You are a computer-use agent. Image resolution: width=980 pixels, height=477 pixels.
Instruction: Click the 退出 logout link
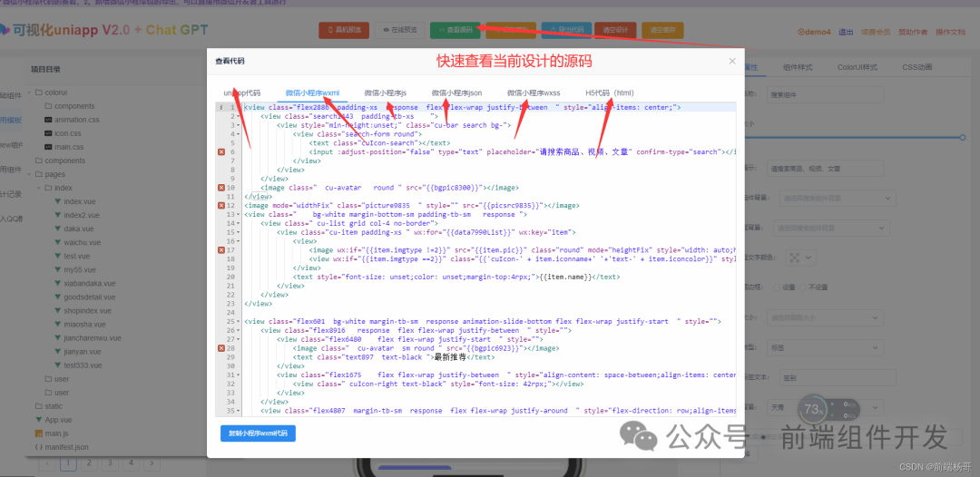point(846,32)
